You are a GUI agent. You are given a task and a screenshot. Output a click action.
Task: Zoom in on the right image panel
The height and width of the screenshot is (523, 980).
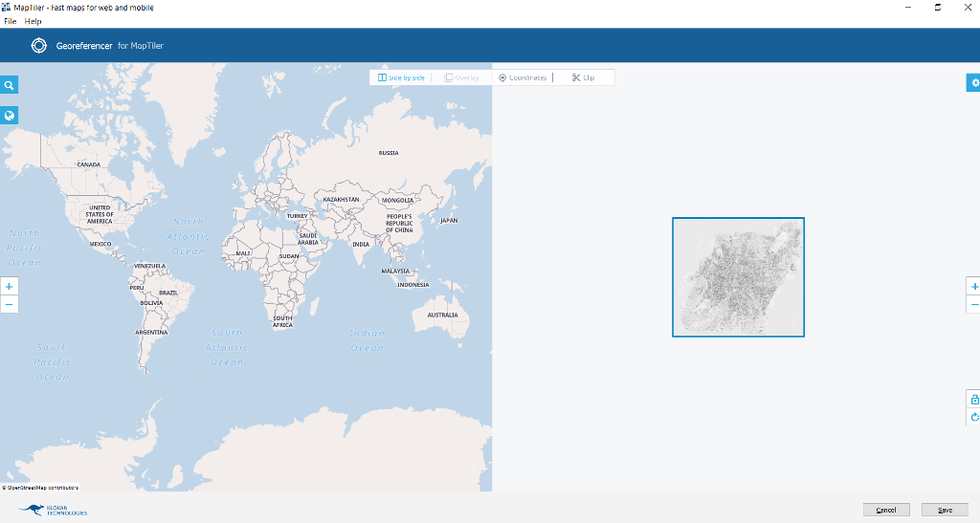click(973, 287)
